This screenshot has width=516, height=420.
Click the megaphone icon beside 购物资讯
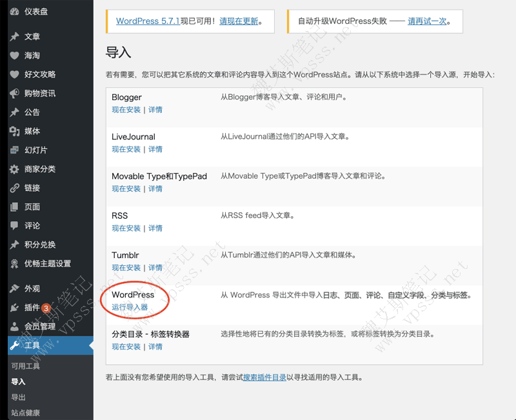click(x=14, y=93)
